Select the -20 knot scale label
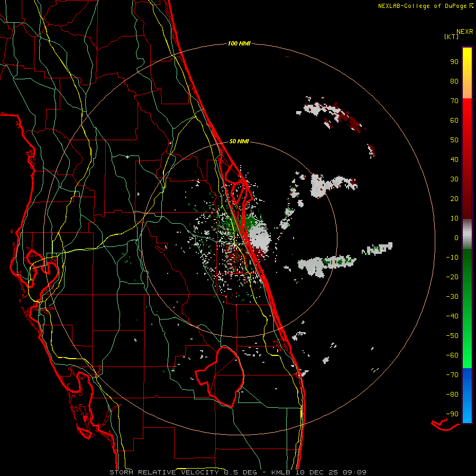476x476 pixels. pos(452,277)
